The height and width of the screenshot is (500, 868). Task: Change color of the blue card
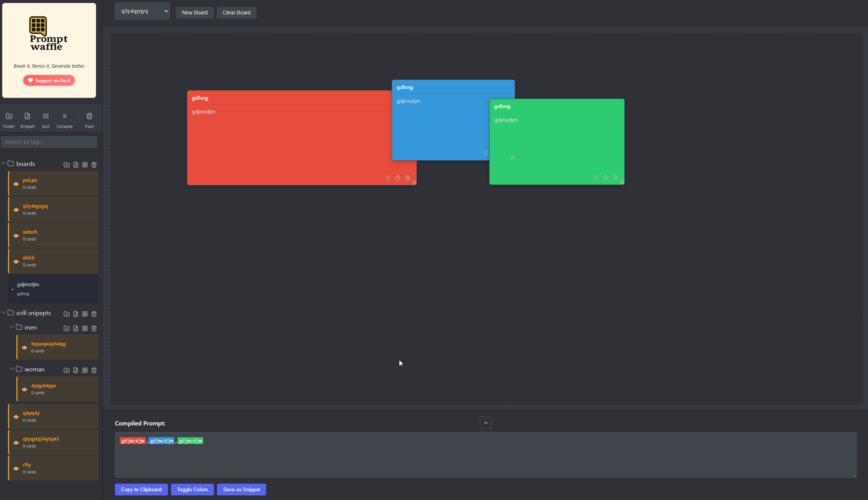click(x=486, y=153)
